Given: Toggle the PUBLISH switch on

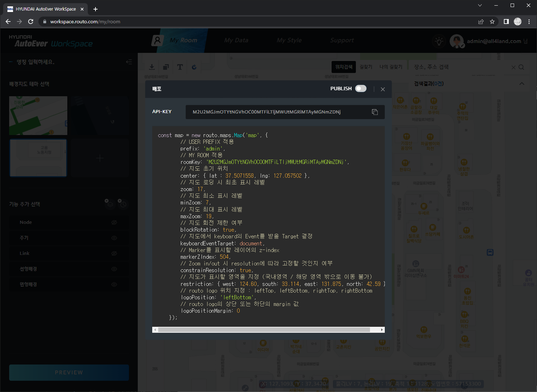Looking at the screenshot, I should [360, 88].
